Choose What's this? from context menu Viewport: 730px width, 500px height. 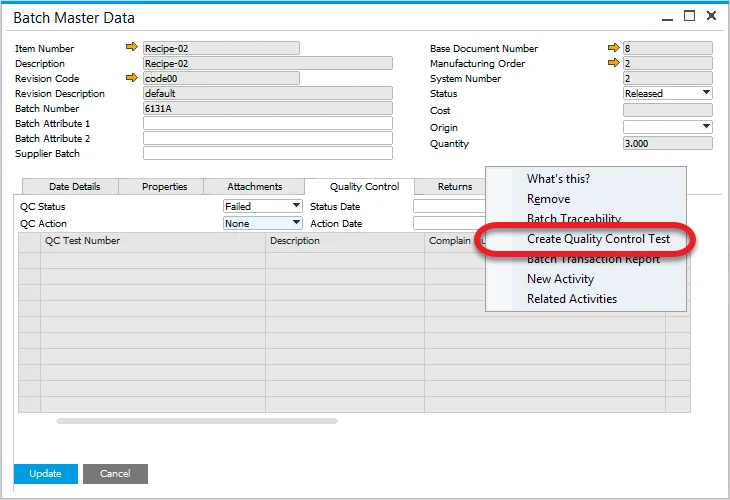tap(558, 179)
